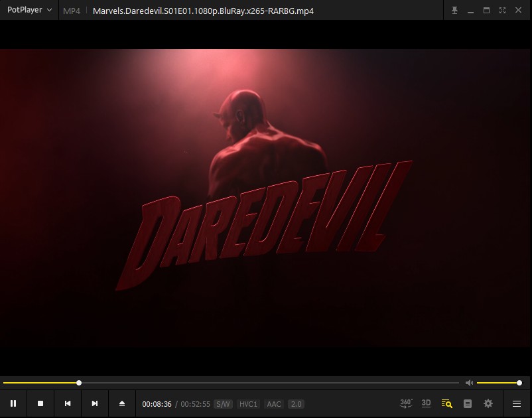The height and width of the screenshot is (418, 532).
Task: Seek ahead on the unplayed gray timeline
Action: click(x=270, y=383)
